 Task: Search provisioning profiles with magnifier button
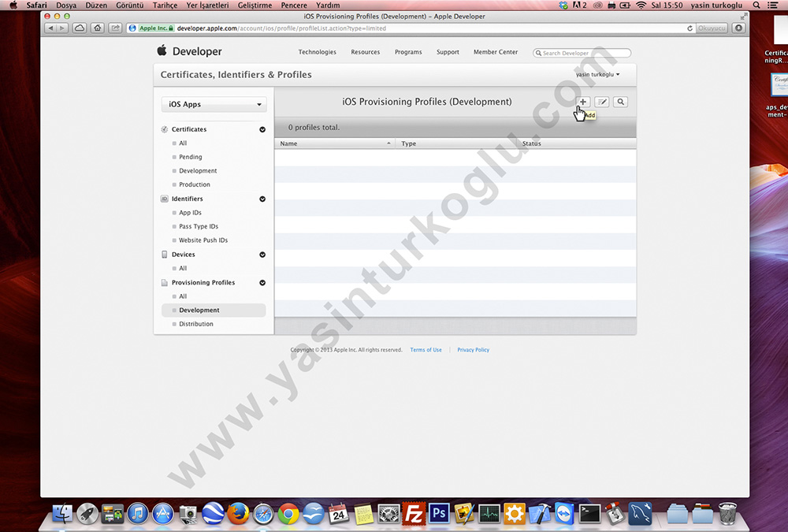click(x=621, y=102)
